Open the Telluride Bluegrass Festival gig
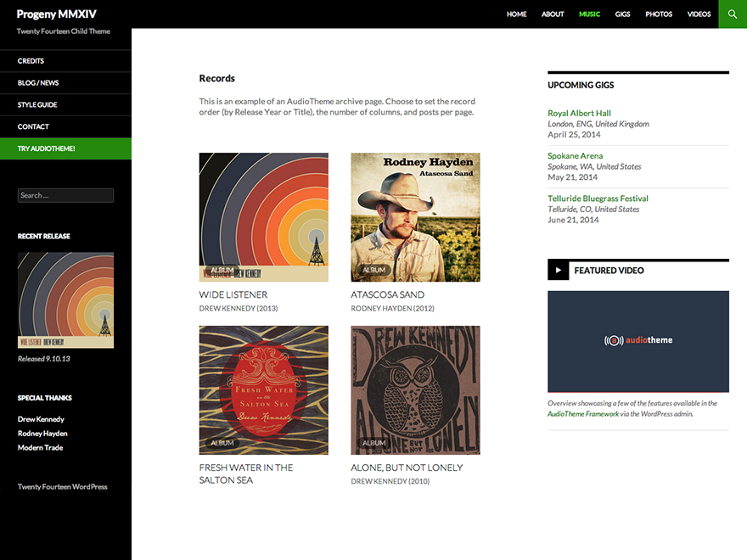Image resolution: width=747 pixels, height=560 pixels. [x=598, y=199]
